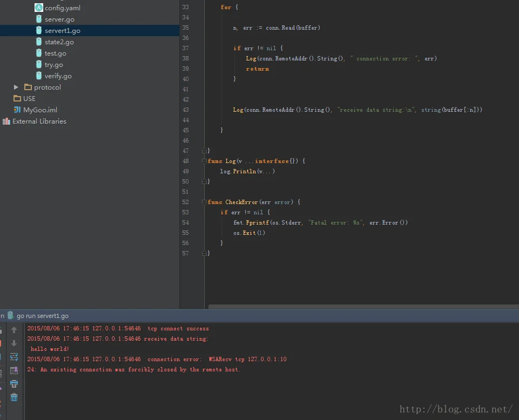Click the up stack trace arrow in console
Viewport: 519px width, 420px height.
pos(14,330)
